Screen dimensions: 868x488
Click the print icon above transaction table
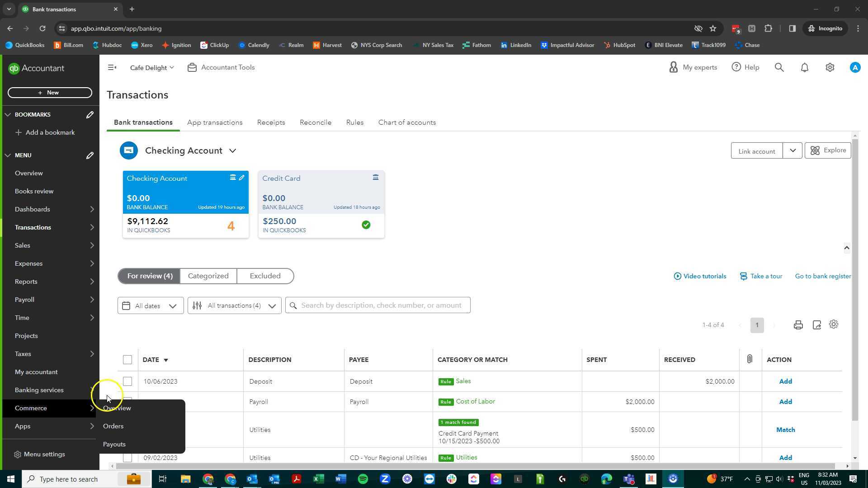[x=798, y=325]
